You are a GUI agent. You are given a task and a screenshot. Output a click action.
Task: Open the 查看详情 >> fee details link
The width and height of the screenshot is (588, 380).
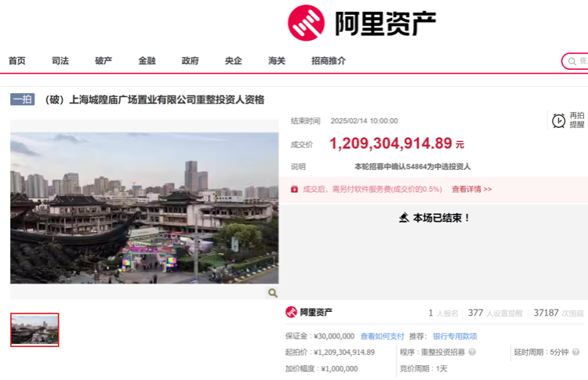coord(472,190)
